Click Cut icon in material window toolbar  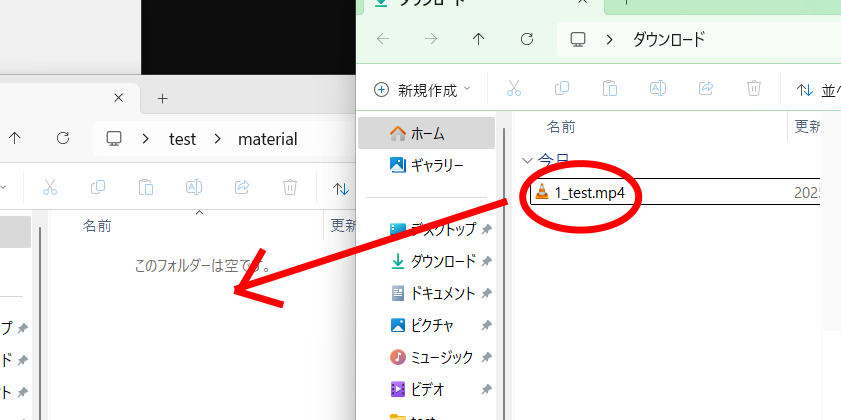(x=50, y=187)
